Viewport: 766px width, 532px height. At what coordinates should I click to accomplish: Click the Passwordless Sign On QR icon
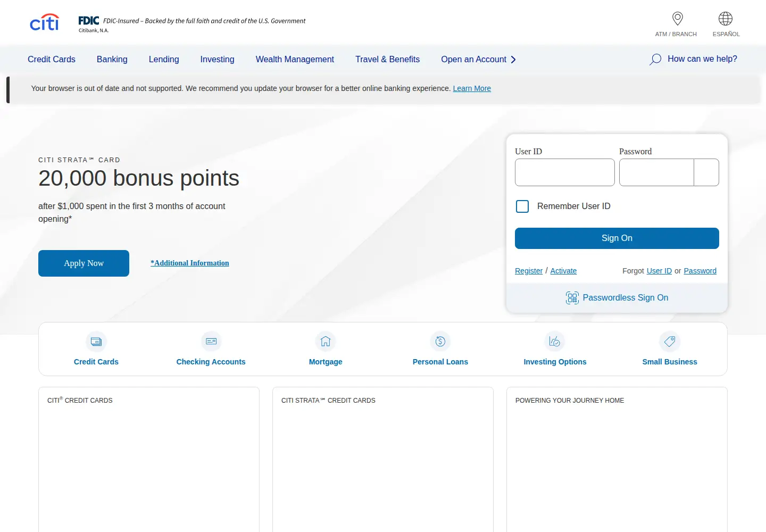[572, 298]
